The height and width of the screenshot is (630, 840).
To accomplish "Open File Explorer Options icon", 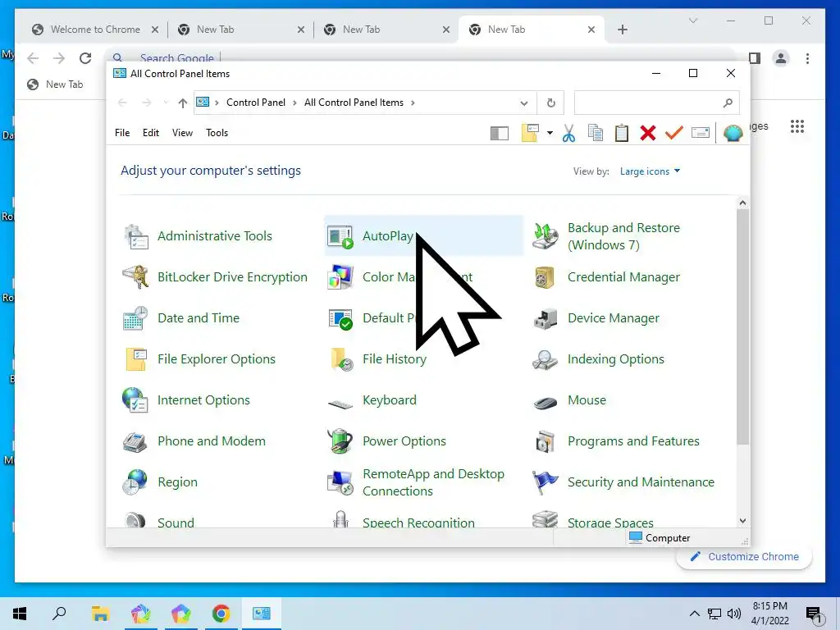I will click(135, 359).
